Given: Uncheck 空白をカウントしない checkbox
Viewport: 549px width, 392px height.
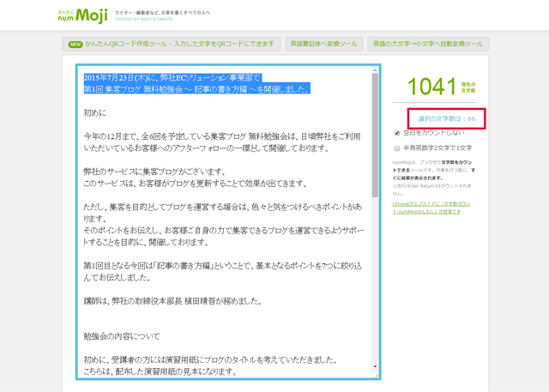Looking at the screenshot, I should 397,133.
